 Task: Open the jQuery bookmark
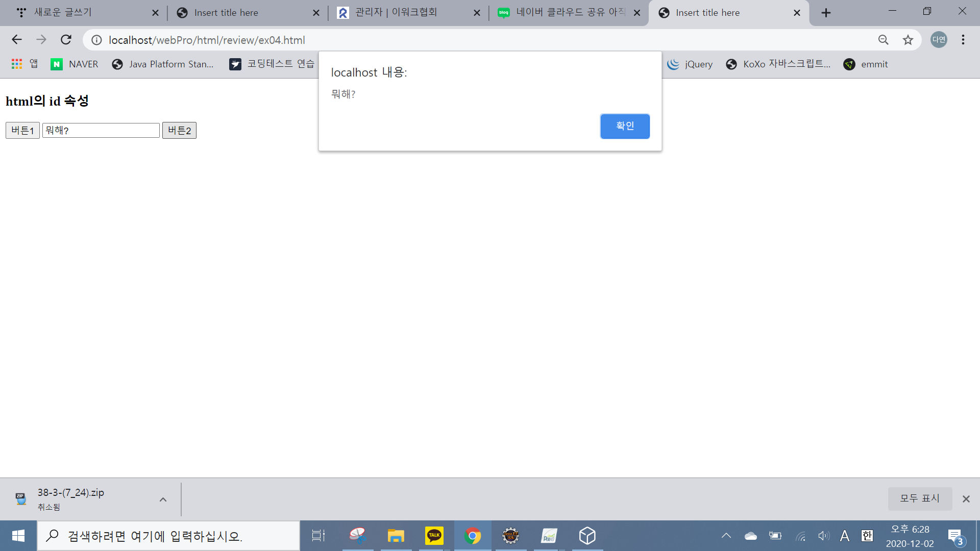[x=690, y=64]
